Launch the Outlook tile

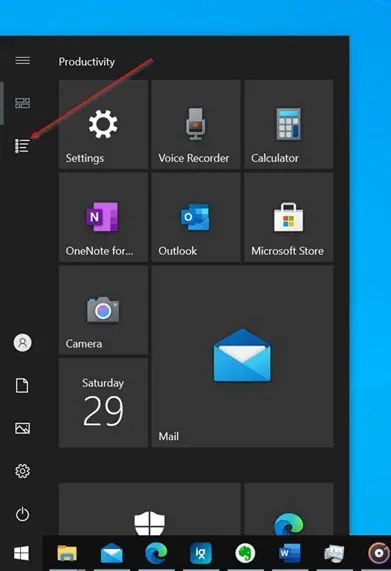point(196,217)
